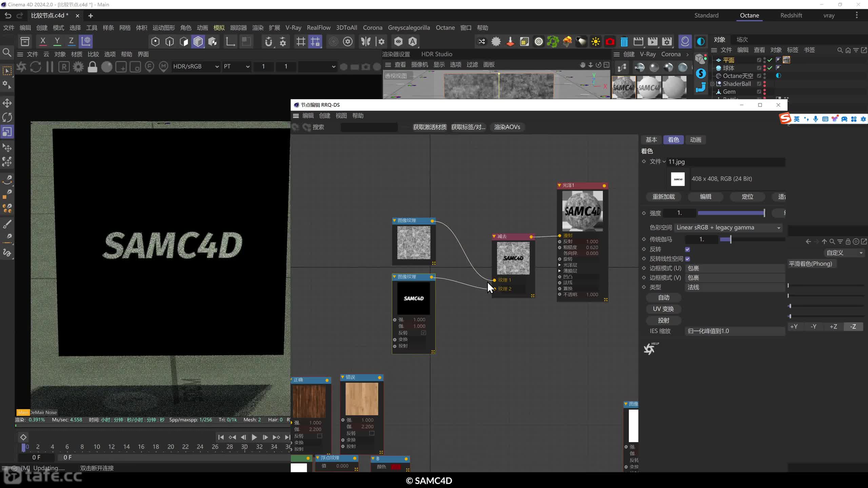868x488 pixels.
Task: Open the Octane menu in main menu bar
Action: pyautogui.click(x=445, y=28)
